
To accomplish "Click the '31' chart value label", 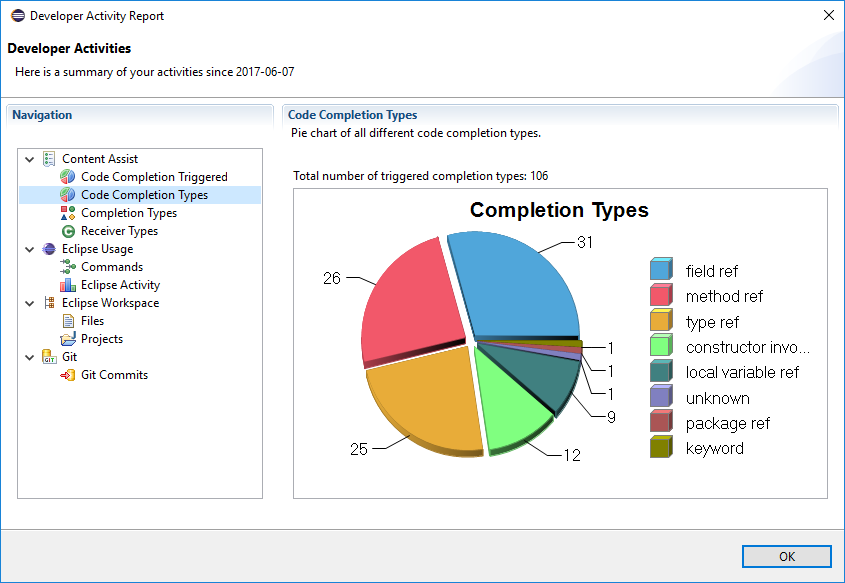I will (585, 242).
